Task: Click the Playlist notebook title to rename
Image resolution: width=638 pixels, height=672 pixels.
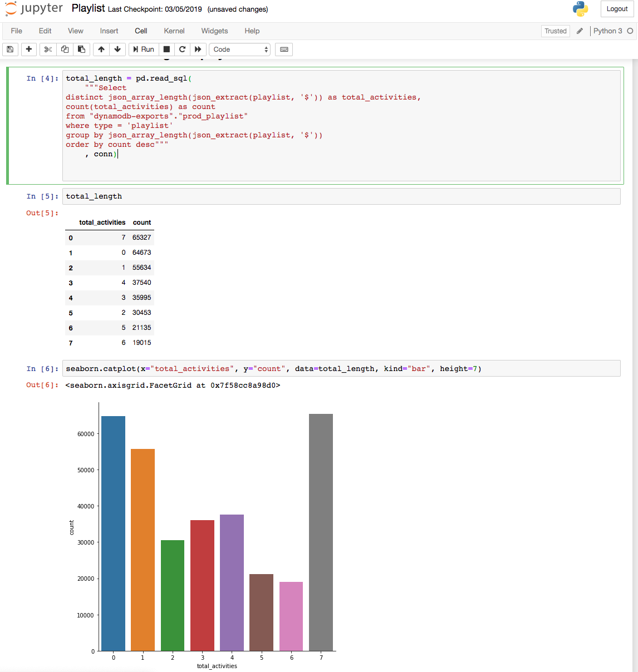Action: 87,8
